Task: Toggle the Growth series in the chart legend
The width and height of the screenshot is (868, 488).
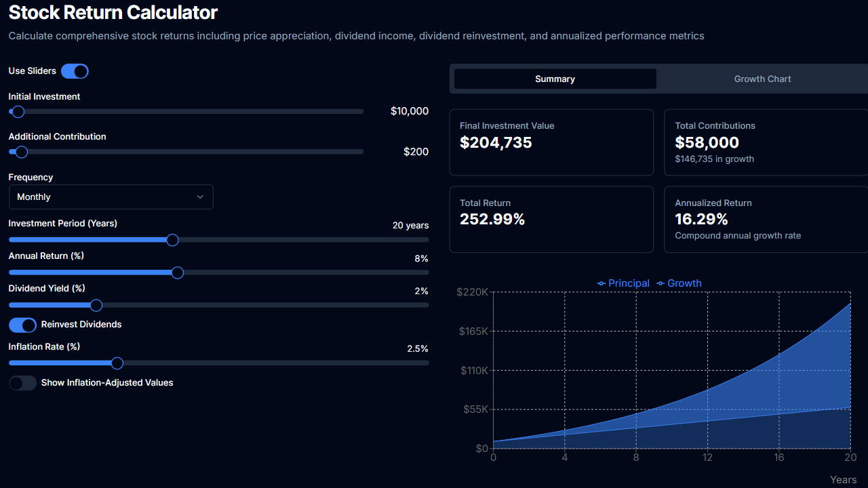Action: click(678, 283)
